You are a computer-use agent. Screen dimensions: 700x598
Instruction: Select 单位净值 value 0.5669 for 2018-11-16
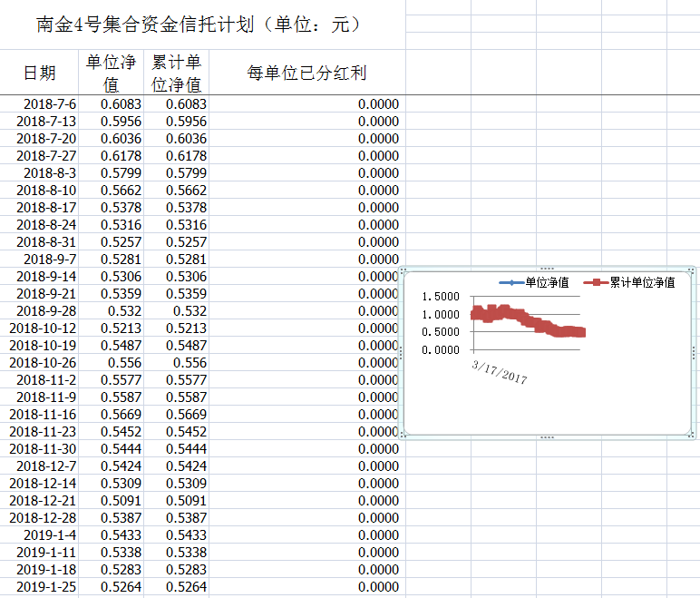point(112,415)
